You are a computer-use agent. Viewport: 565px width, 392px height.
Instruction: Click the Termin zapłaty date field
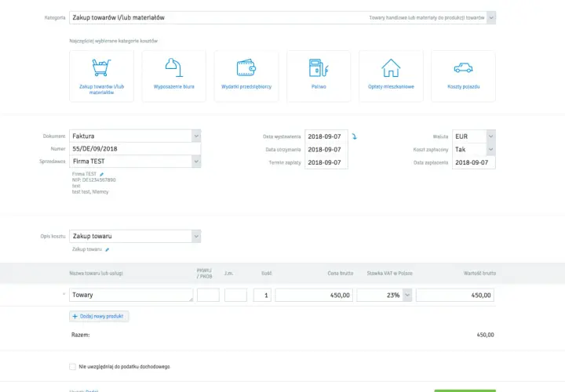tap(326, 162)
